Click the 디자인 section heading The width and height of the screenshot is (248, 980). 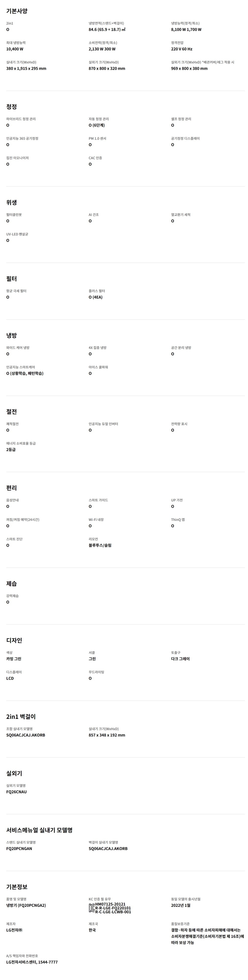[14, 640]
